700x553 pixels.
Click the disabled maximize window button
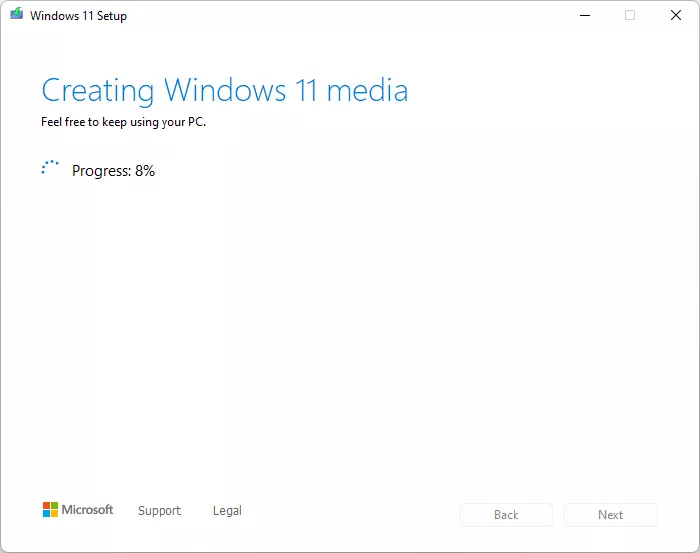(630, 15)
